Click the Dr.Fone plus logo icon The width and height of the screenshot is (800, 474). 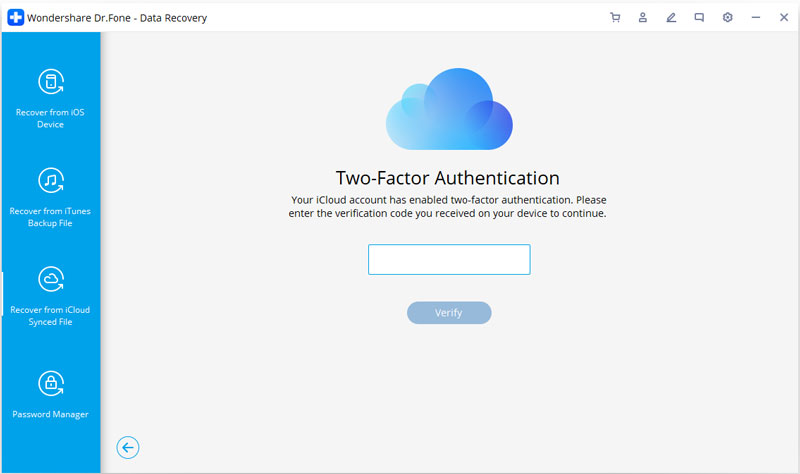pyautogui.click(x=15, y=17)
